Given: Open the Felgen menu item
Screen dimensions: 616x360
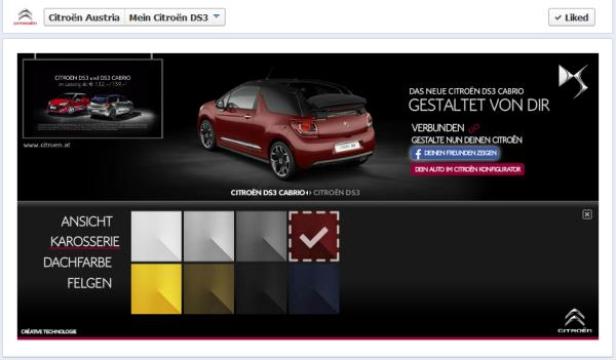Looking at the screenshot, I should (x=89, y=283).
